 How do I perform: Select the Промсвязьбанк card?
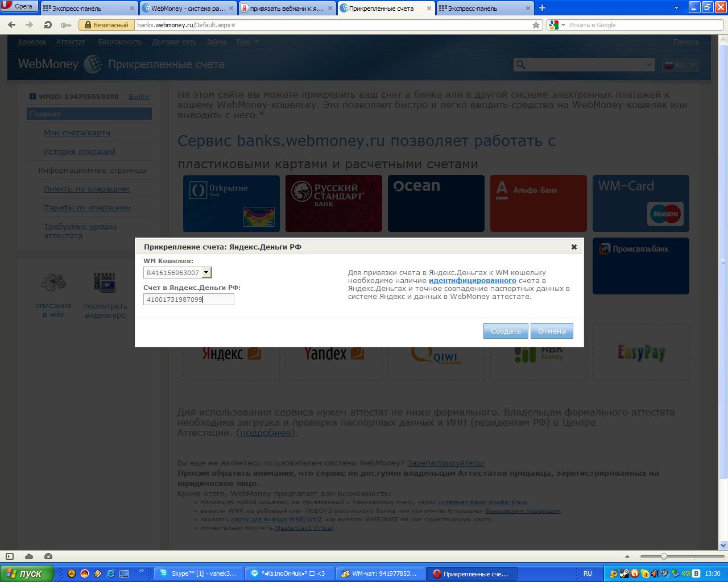641,266
